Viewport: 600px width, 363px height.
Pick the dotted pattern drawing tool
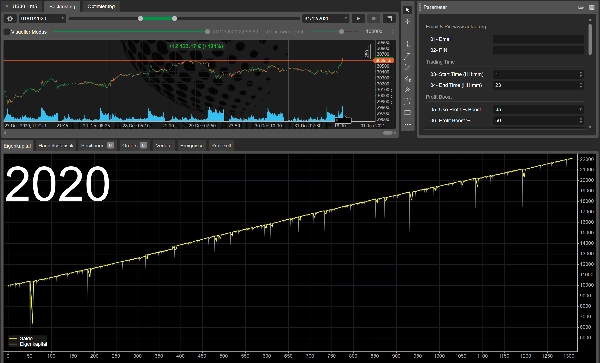point(408,101)
